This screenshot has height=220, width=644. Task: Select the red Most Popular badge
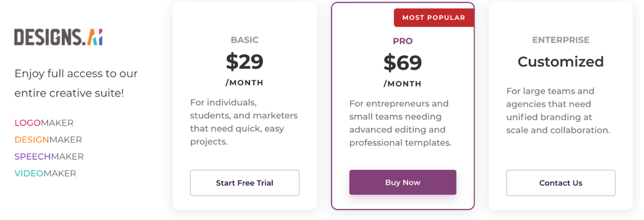(434, 17)
